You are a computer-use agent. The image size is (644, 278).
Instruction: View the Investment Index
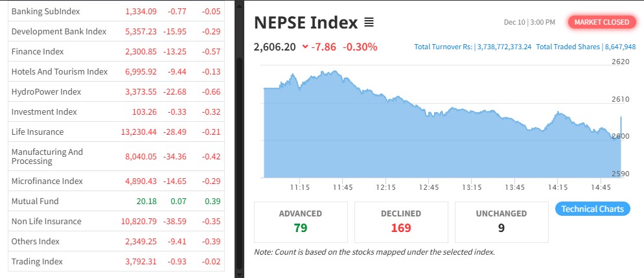tap(44, 111)
